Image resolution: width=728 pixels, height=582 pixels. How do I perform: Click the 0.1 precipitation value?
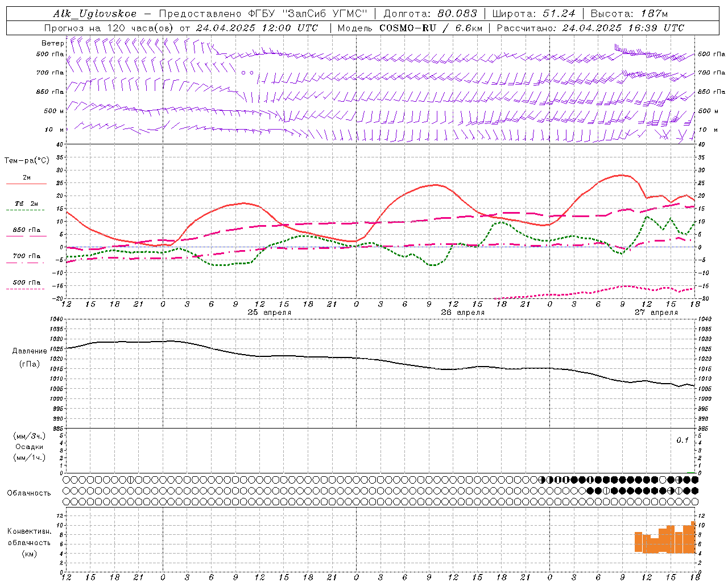coord(682,440)
